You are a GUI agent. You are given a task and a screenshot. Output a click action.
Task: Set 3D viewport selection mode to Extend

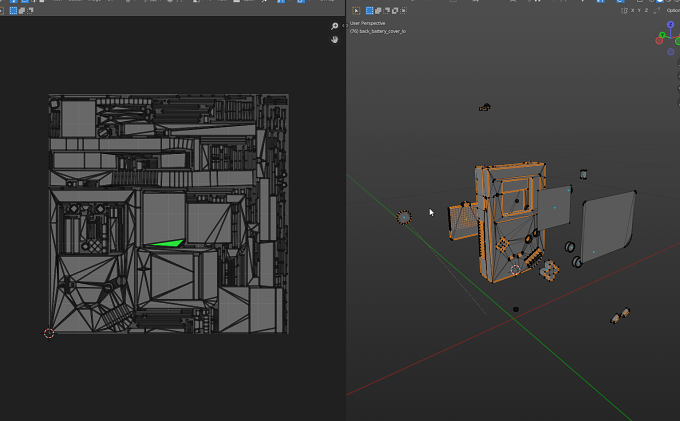[x=378, y=10]
